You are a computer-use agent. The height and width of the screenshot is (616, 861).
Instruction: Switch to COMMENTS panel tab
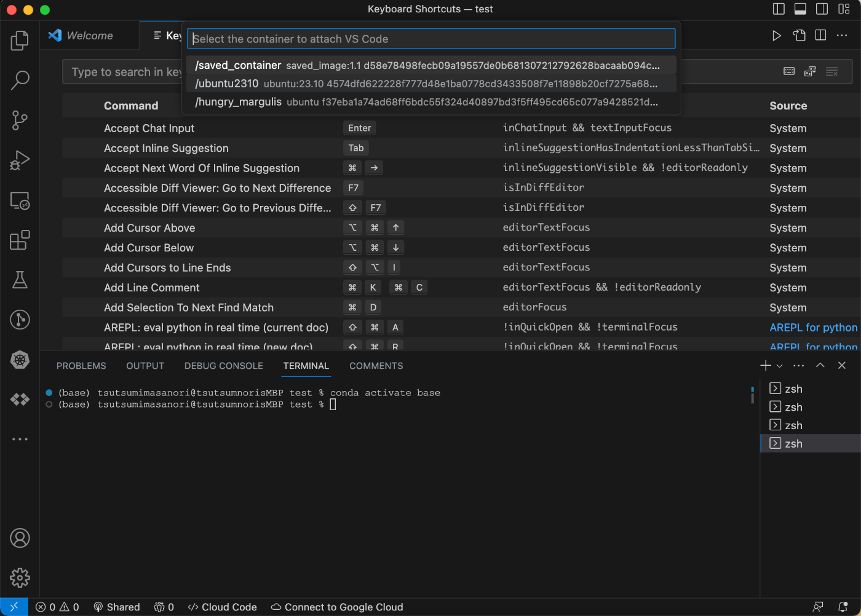[376, 366]
